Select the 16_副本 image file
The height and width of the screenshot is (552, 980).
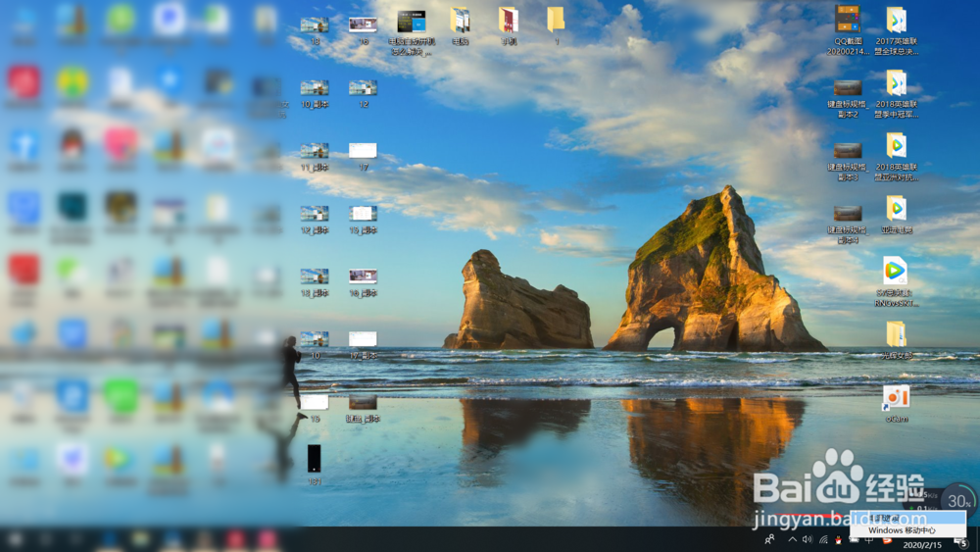pyautogui.click(x=364, y=282)
